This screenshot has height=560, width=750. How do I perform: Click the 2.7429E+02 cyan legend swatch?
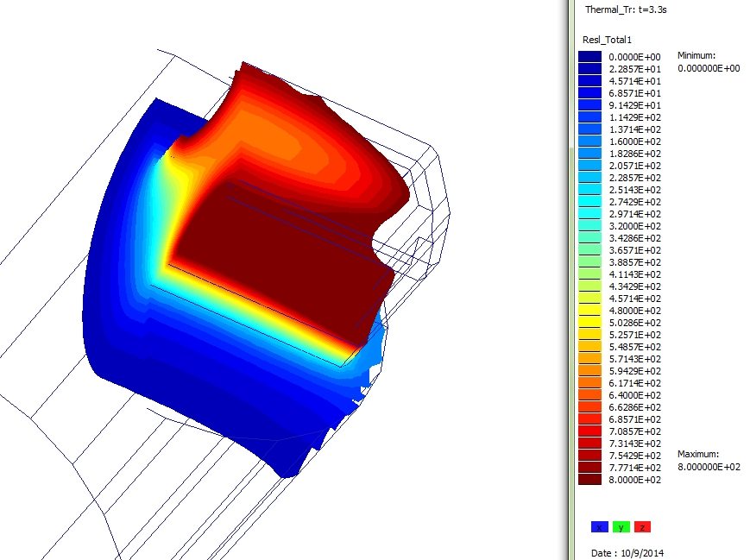(590, 201)
